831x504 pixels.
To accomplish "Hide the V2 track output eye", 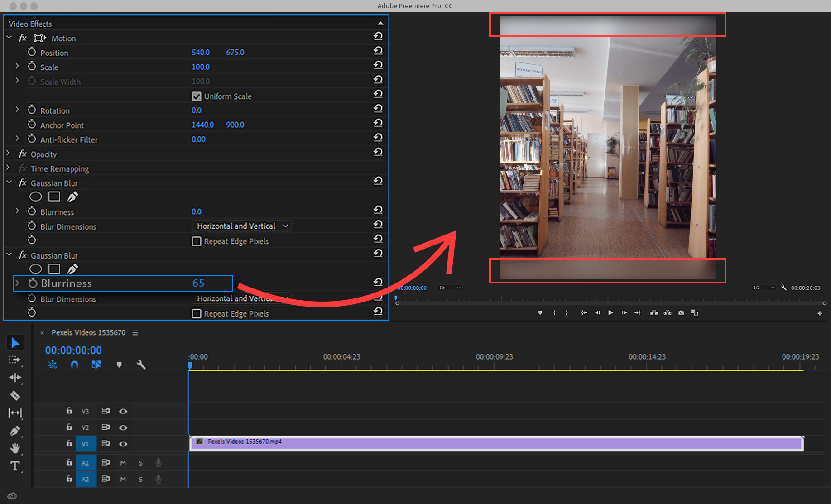I will (123, 427).
